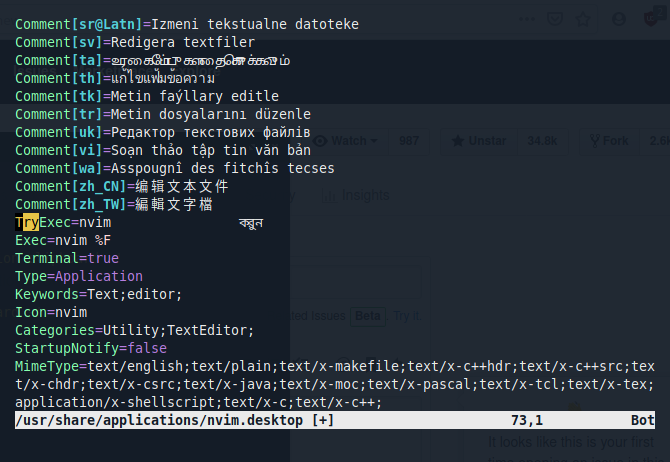
Task: Click the Unstar button in background page
Action: [479, 141]
